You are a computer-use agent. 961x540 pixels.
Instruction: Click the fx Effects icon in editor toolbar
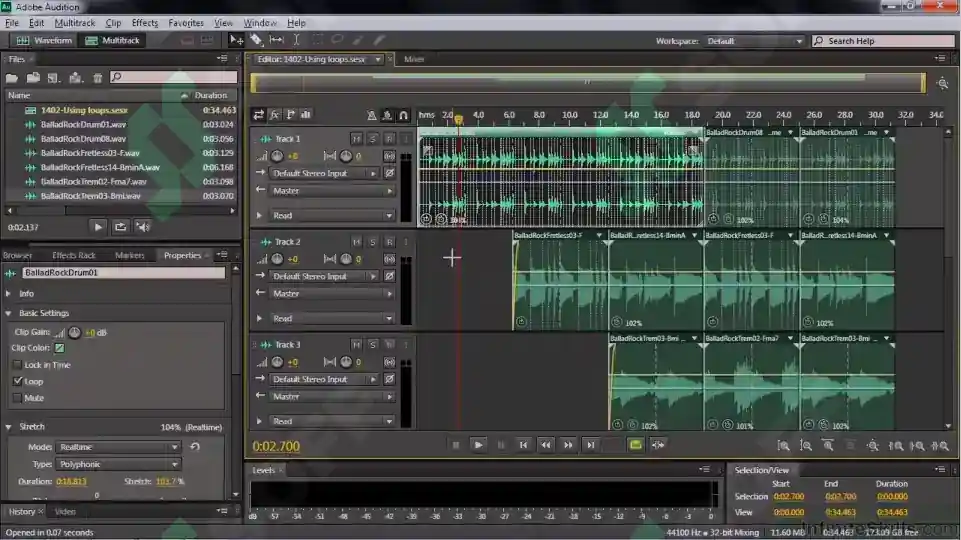click(275, 115)
